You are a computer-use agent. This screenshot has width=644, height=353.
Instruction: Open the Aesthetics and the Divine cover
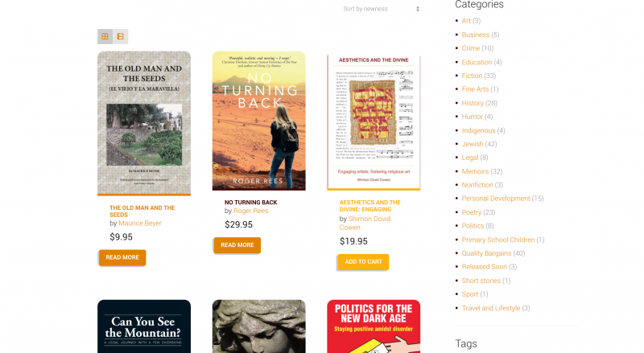(x=374, y=122)
